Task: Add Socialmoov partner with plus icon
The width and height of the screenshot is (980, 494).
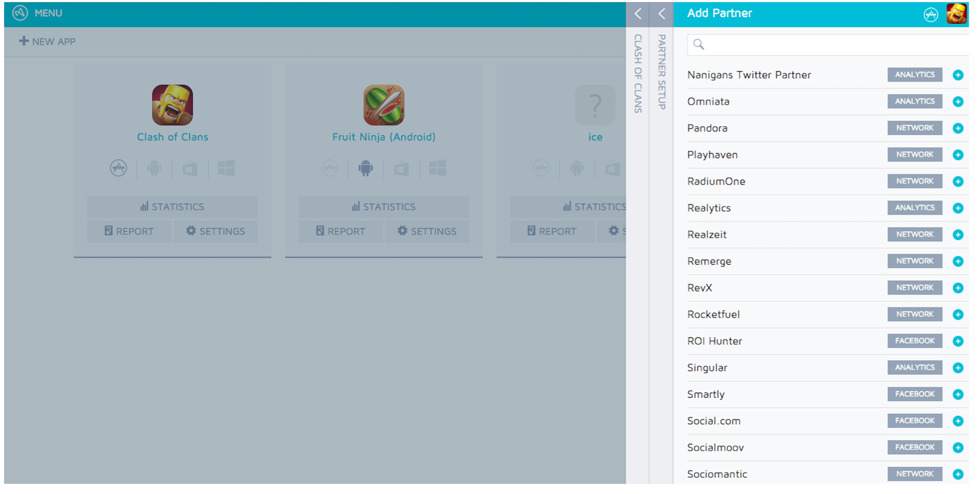Action: pos(958,447)
